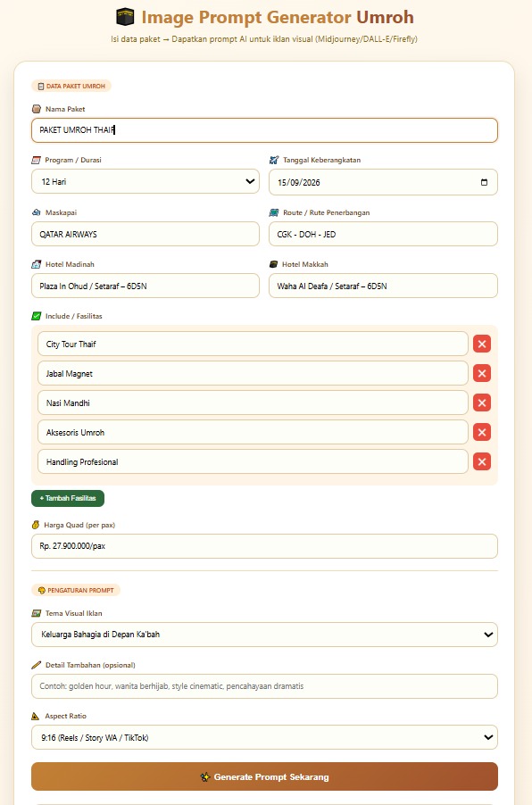
Task: Click the subtitle starting 'Isi data paket'
Action: coord(264,39)
